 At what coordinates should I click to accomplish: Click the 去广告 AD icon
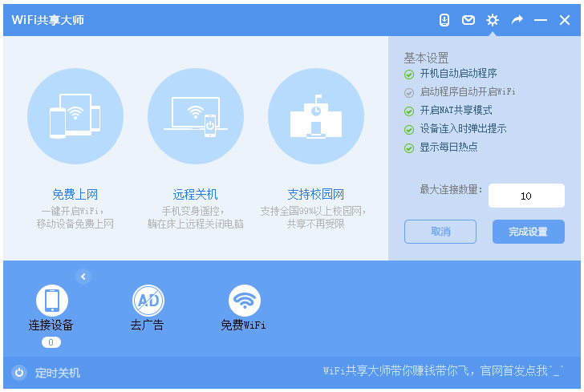point(148,300)
